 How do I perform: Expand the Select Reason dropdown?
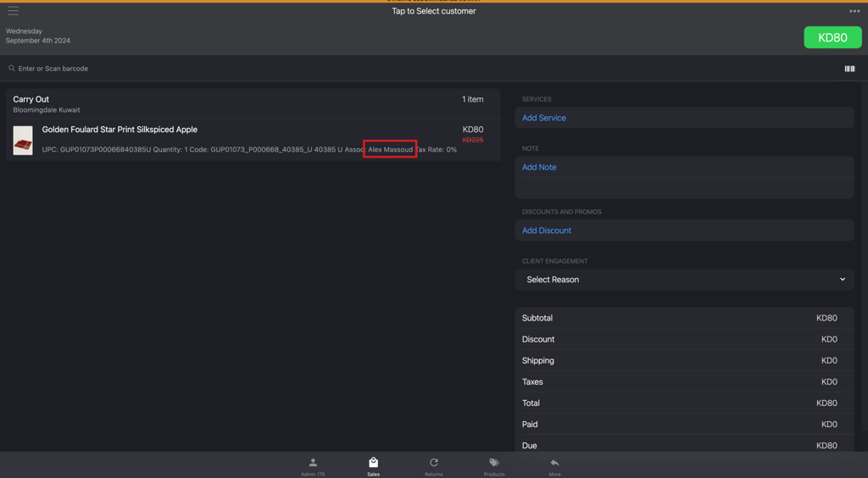click(684, 280)
